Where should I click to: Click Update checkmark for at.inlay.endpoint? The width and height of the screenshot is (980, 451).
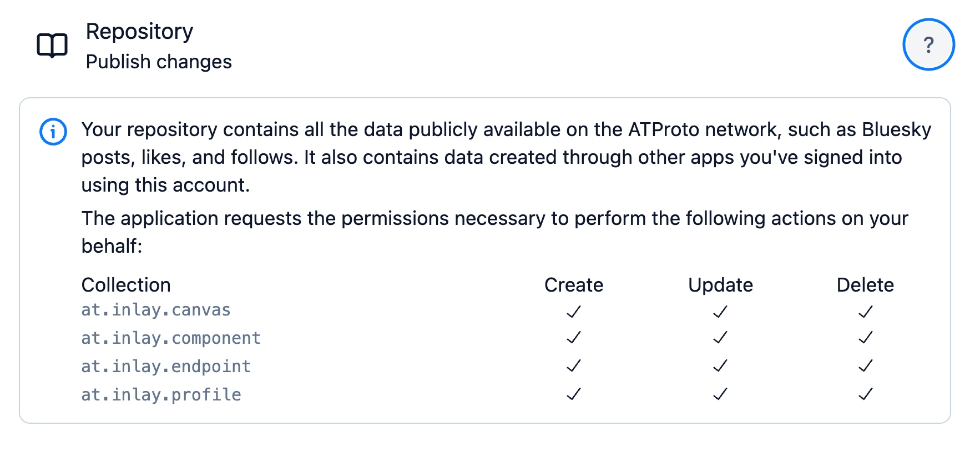point(720,366)
